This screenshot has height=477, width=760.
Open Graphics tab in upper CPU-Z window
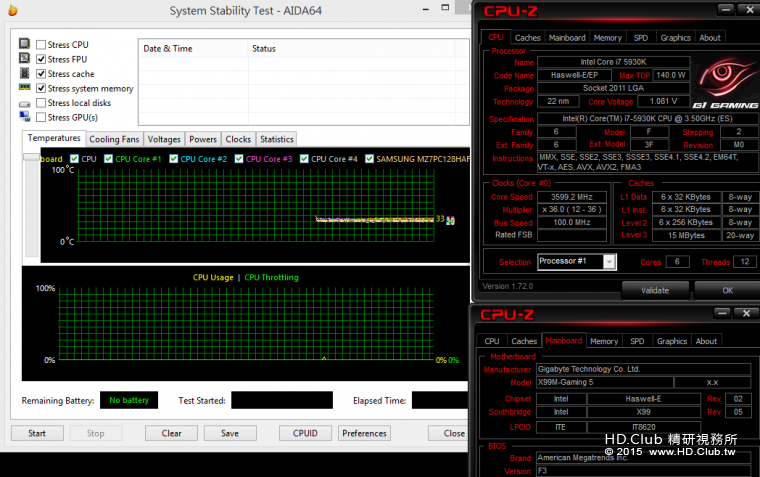point(675,37)
